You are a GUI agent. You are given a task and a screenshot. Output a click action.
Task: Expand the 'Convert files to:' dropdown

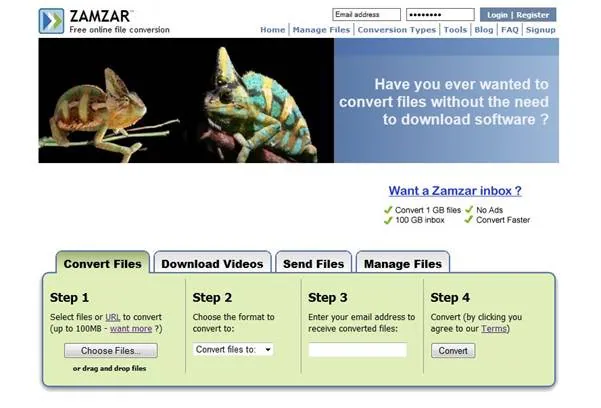pyautogui.click(x=233, y=349)
